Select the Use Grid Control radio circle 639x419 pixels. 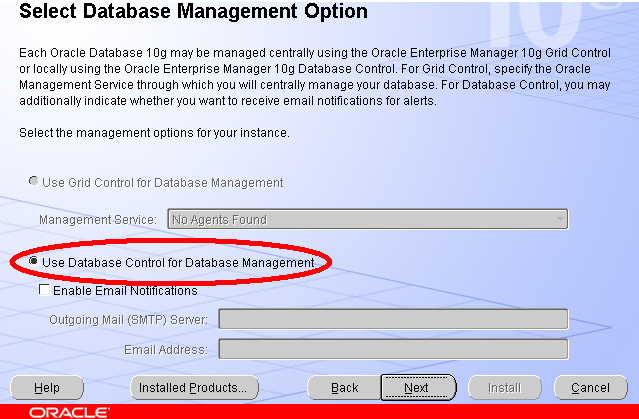[x=33, y=181]
